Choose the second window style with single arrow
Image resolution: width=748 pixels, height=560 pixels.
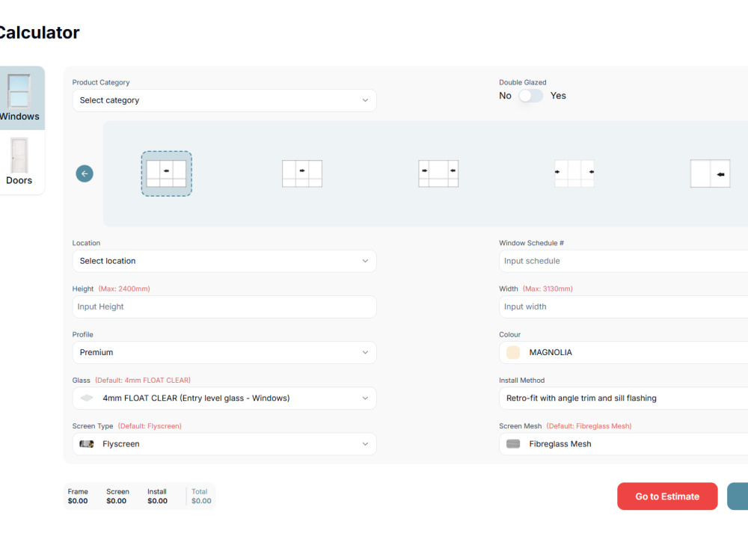pyautogui.click(x=302, y=173)
